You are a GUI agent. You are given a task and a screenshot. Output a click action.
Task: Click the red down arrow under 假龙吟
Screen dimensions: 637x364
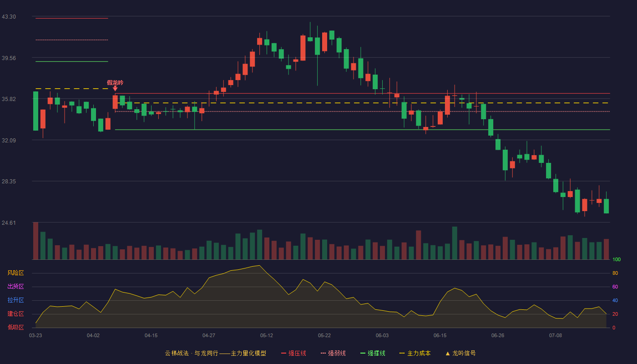pos(115,88)
